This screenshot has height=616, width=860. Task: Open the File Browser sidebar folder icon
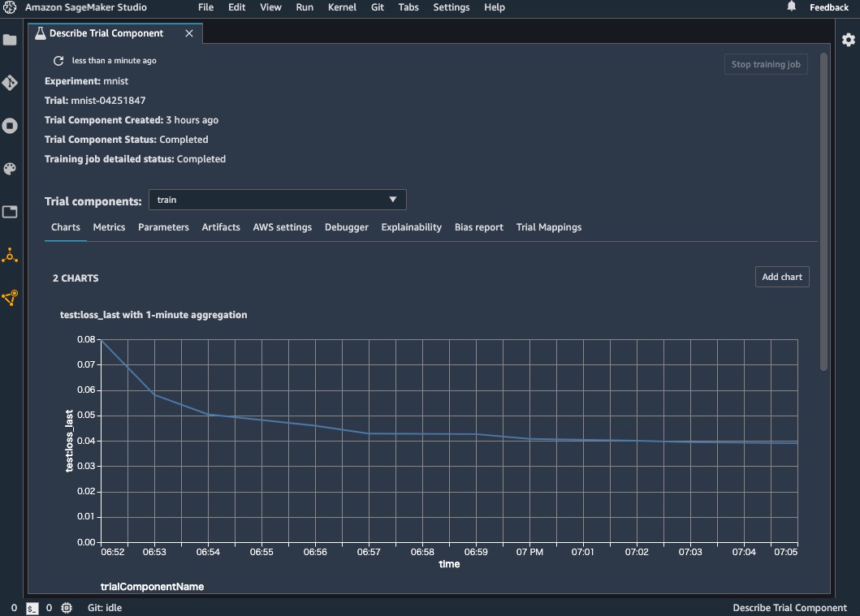[10, 40]
